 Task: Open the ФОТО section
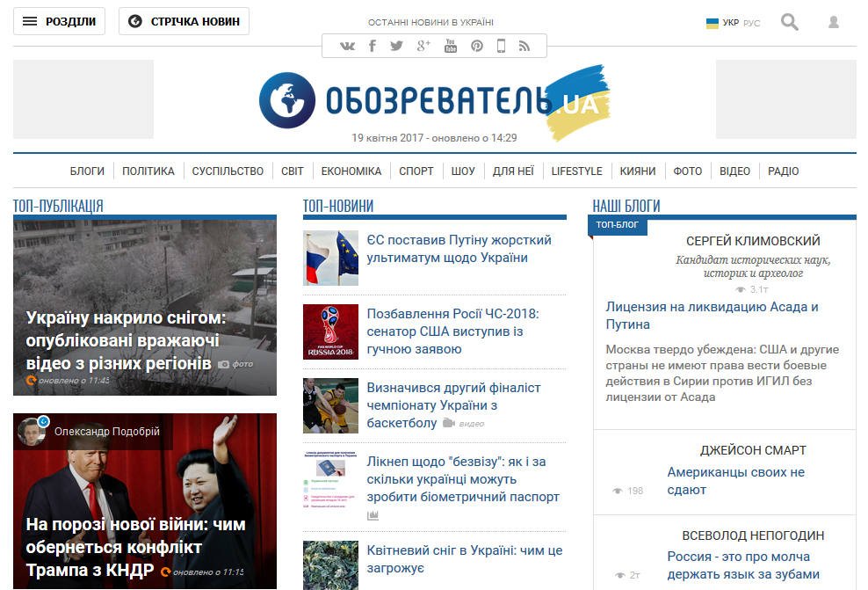[688, 171]
